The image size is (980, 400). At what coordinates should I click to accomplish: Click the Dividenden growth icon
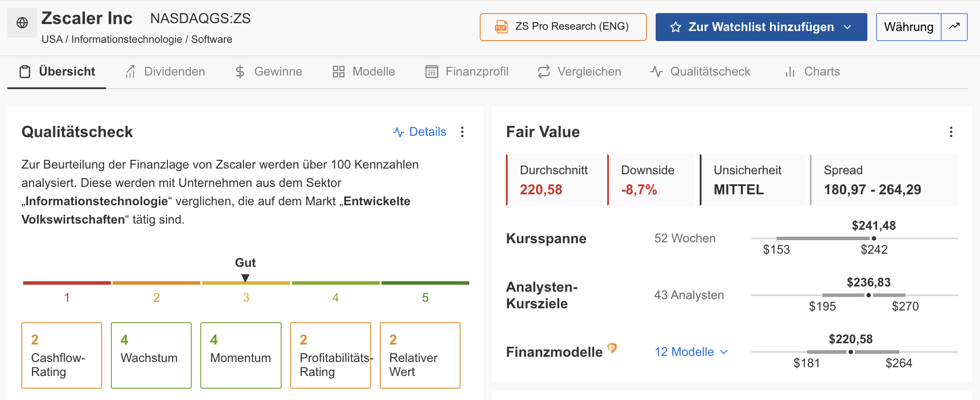(x=130, y=72)
